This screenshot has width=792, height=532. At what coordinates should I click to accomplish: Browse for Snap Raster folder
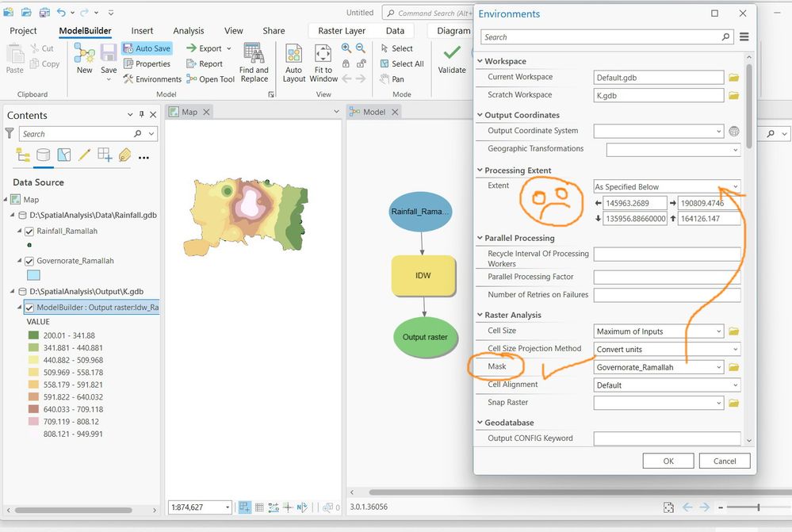pyautogui.click(x=734, y=404)
